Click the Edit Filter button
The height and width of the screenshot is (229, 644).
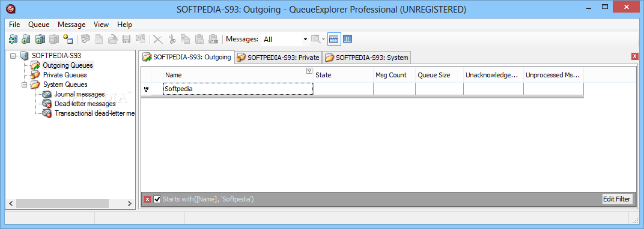coord(616,200)
